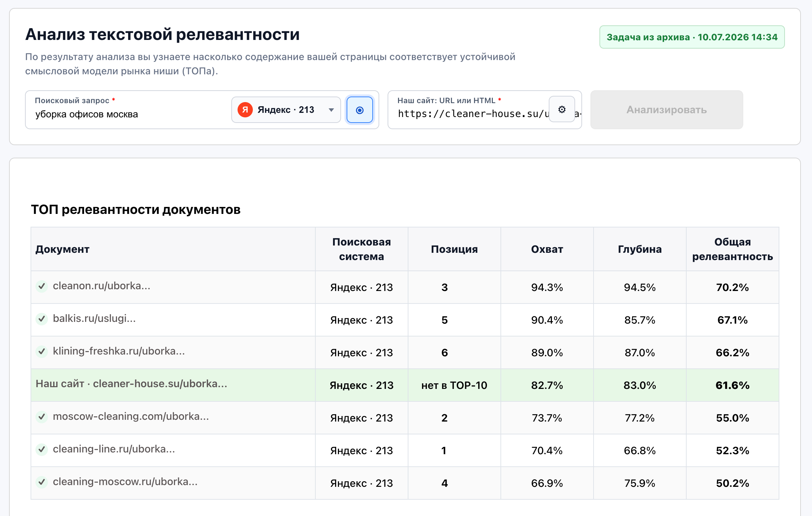Open cleanon.ru/uborka... document link
This screenshot has width=812, height=516.
click(101, 286)
